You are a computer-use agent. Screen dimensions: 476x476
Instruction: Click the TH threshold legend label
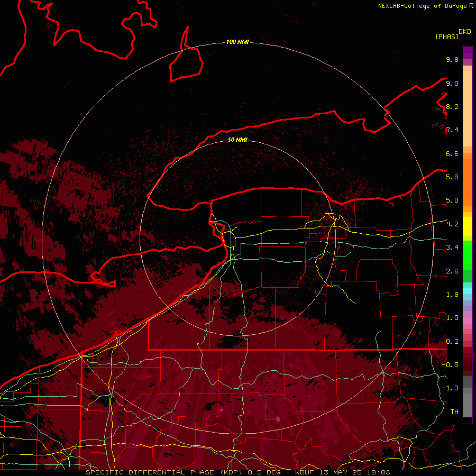[x=454, y=411]
